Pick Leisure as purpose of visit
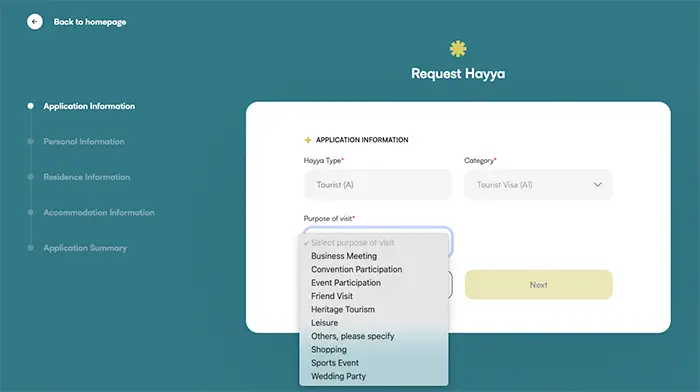This screenshot has height=392, width=700. (374, 323)
